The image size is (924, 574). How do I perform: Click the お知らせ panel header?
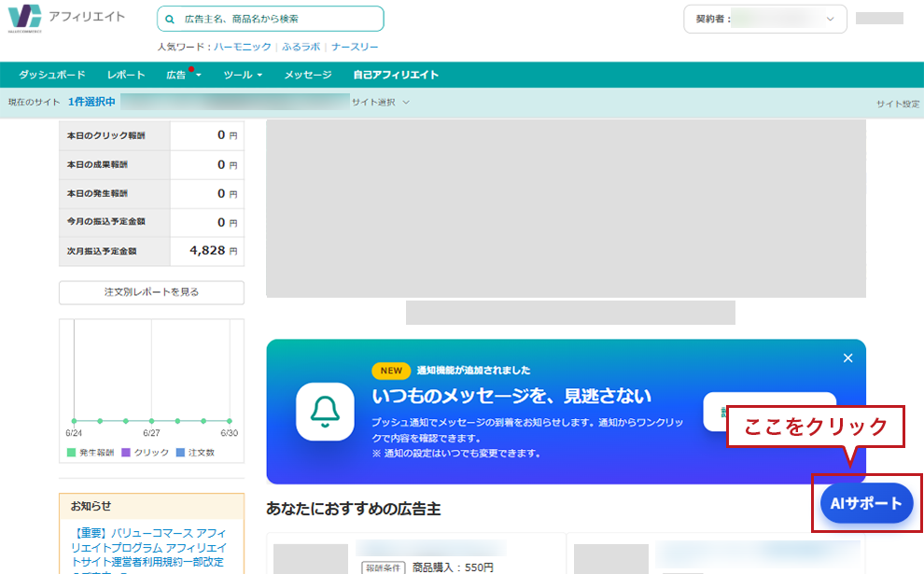(x=151, y=506)
